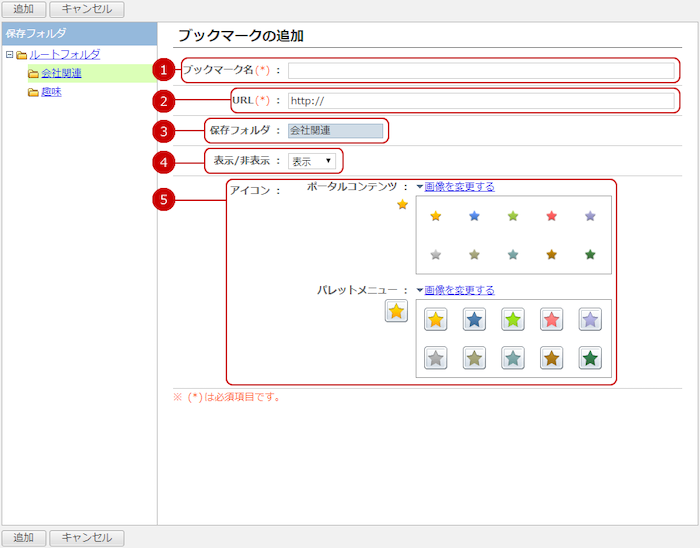Image resolution: width=700 pixels, height=548 pixels.
Task: Click the ブックマーク名 text field
Action: [x=481, y=71]
